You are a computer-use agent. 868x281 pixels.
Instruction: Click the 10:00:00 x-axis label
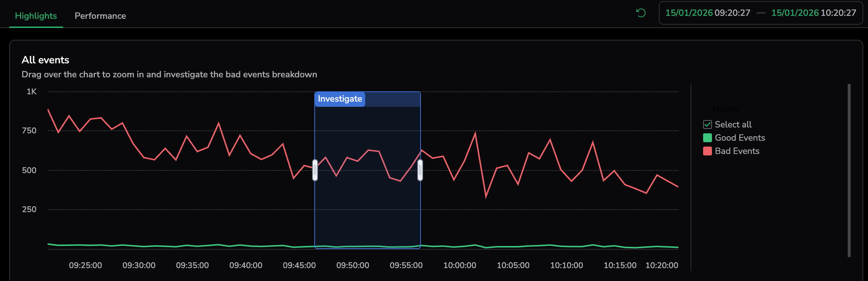460,265
